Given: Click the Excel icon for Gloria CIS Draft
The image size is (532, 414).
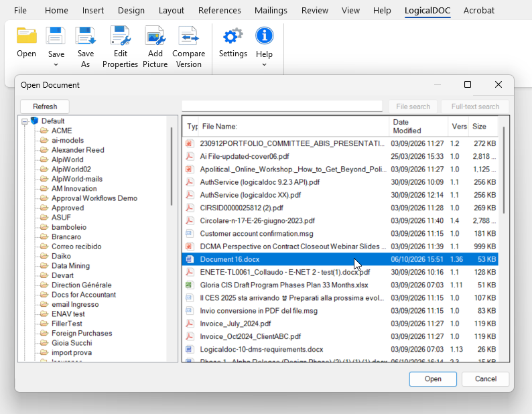Looking at the screenshot, I should [190, 285].
